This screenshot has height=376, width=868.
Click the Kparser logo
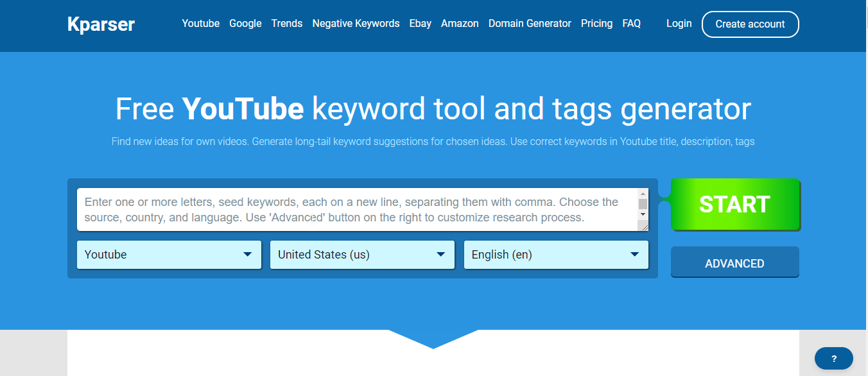tap(101, 24)
